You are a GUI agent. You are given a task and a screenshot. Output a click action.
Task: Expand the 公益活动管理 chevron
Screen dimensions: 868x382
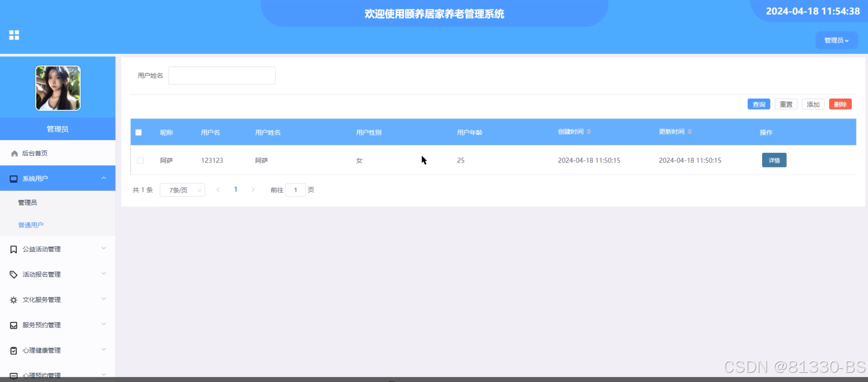tap(104, 249)
